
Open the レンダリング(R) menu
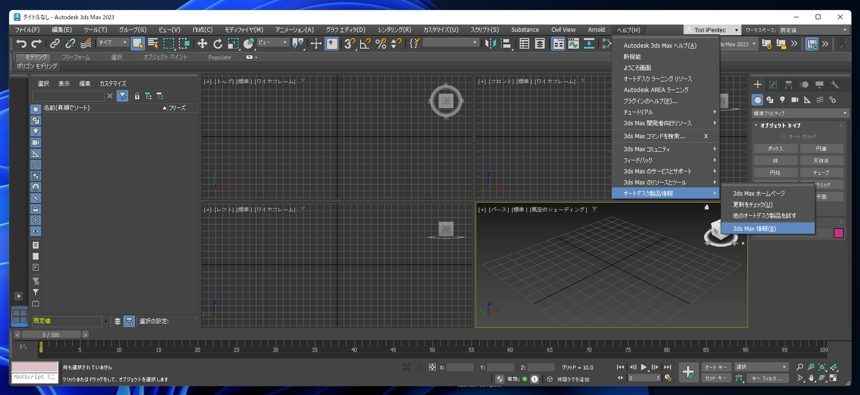394,30
